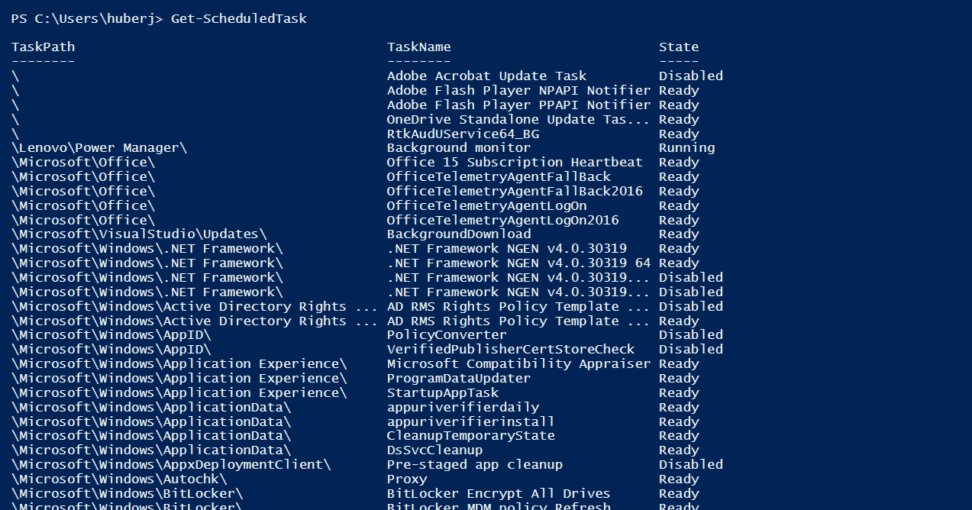This screenshot has height=510, width=972.
Task: Select the Adobe Acrobat Update Task entry
Action: (x=486, y=76)
